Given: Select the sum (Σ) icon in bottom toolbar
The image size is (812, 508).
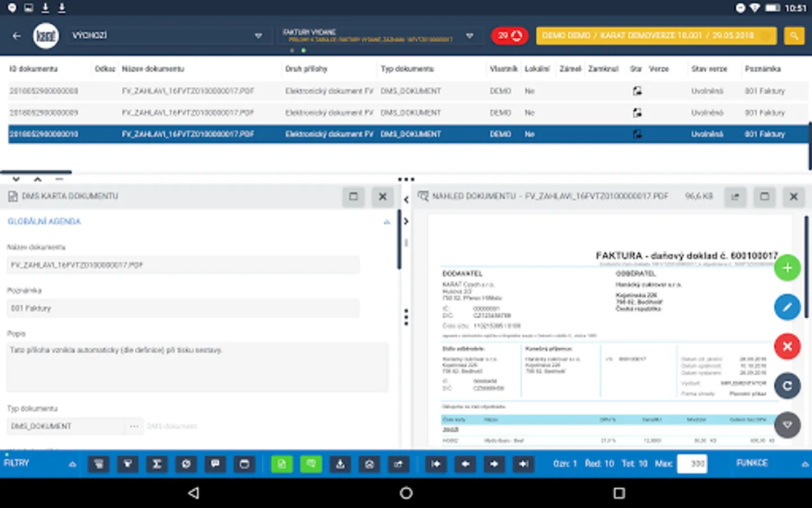Looking at the screenshot, I should tap(156, 463).
